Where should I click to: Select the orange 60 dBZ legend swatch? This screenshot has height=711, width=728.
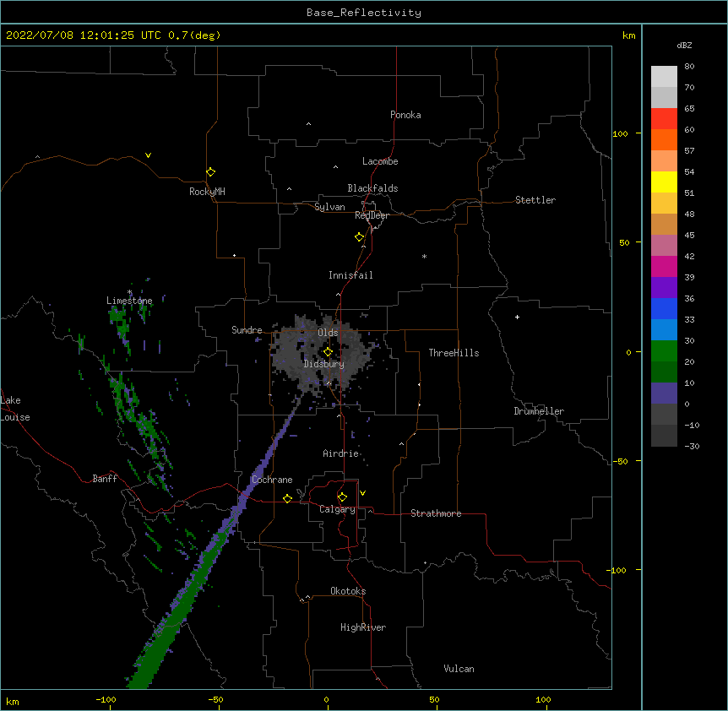(664, 139)
